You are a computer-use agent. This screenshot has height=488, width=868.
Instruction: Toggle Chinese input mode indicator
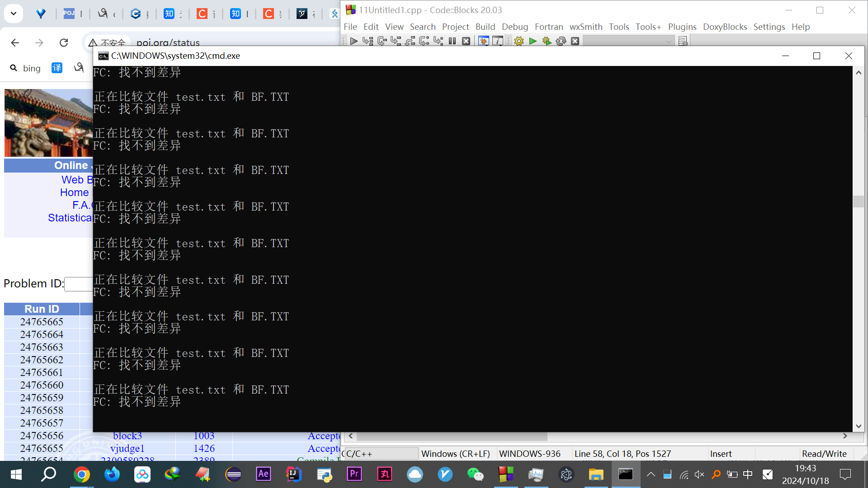coord(748,474)
